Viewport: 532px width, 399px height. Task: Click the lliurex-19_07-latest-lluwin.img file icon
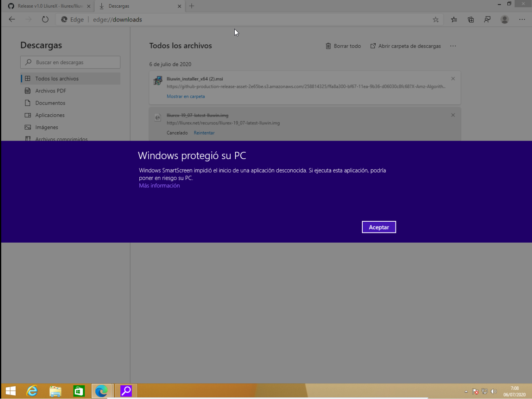click(158, 118)
